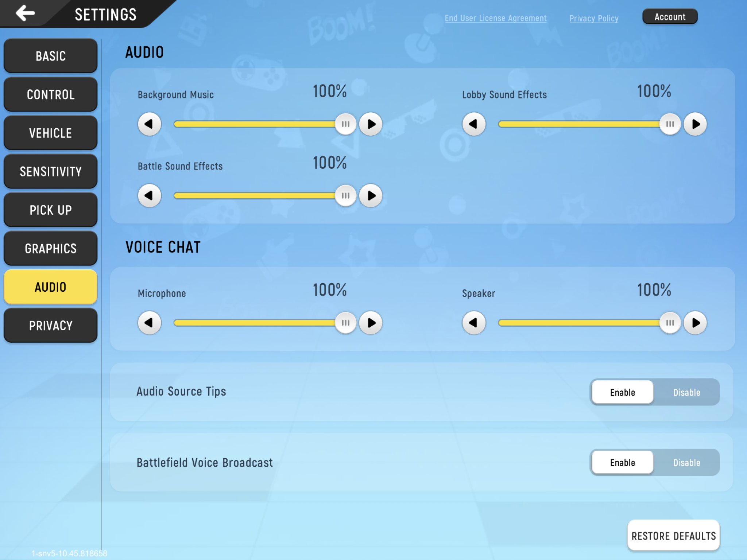
Task: Decrease Background Music with left arrow
Action: point(150,124)
